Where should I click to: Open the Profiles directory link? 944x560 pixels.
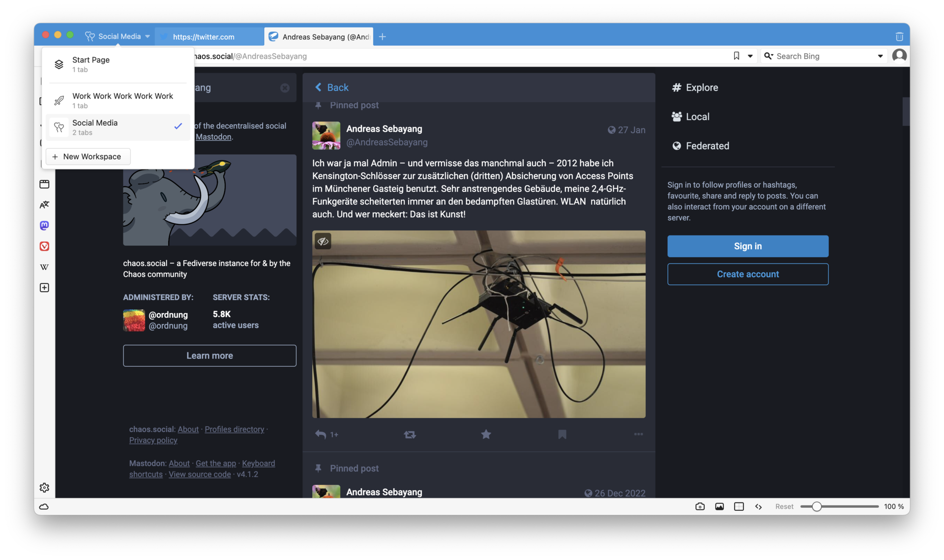coord(234,429)
